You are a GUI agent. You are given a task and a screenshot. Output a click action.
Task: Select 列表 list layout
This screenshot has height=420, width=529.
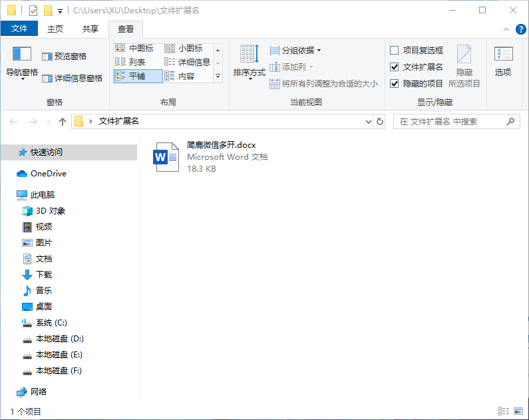[130, 62]
